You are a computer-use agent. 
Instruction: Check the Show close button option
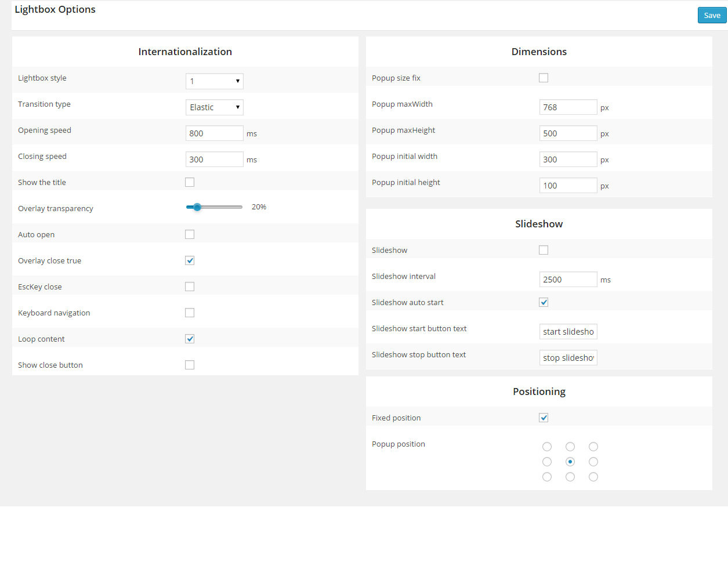(x=190, y=365)
